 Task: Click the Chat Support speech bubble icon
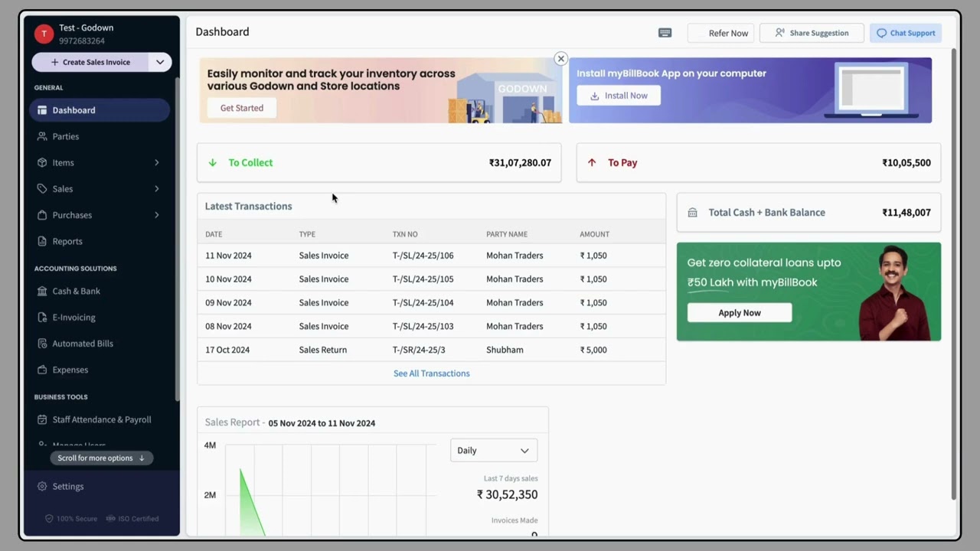click(x=882, y=33)
